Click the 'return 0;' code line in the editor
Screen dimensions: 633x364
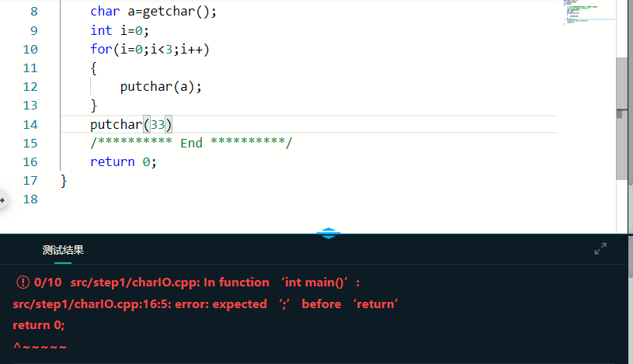123,162
